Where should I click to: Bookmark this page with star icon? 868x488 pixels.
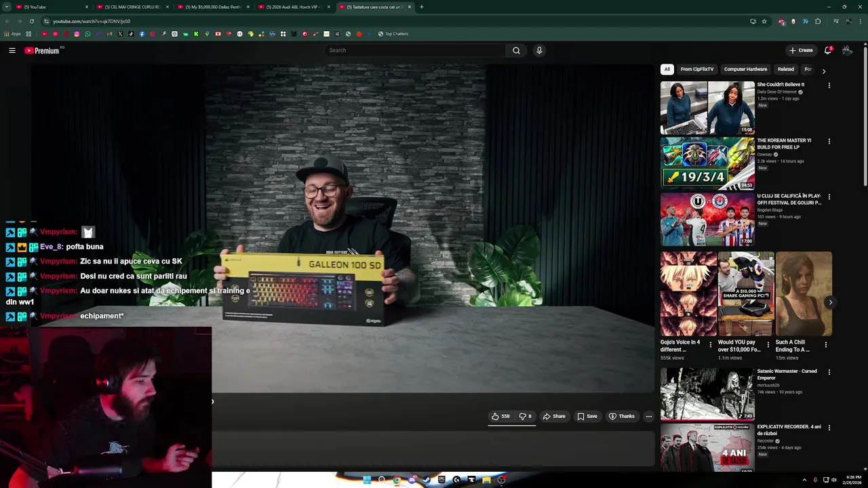[764, 21]
